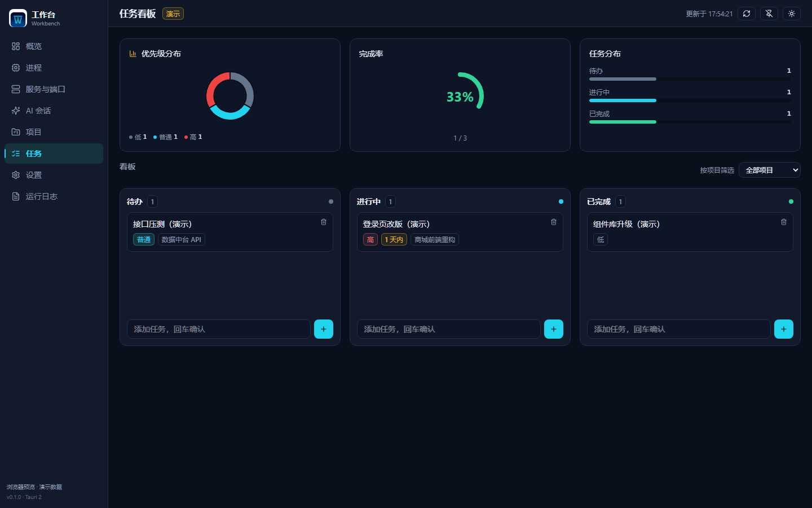Focus the add-task input in 待办 column

coord(219,329)
